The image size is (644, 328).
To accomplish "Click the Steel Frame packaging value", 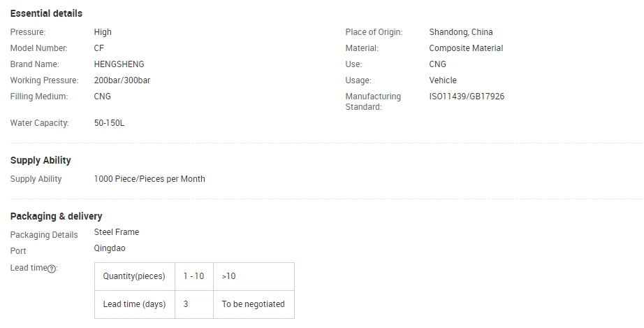I will 116,231.
